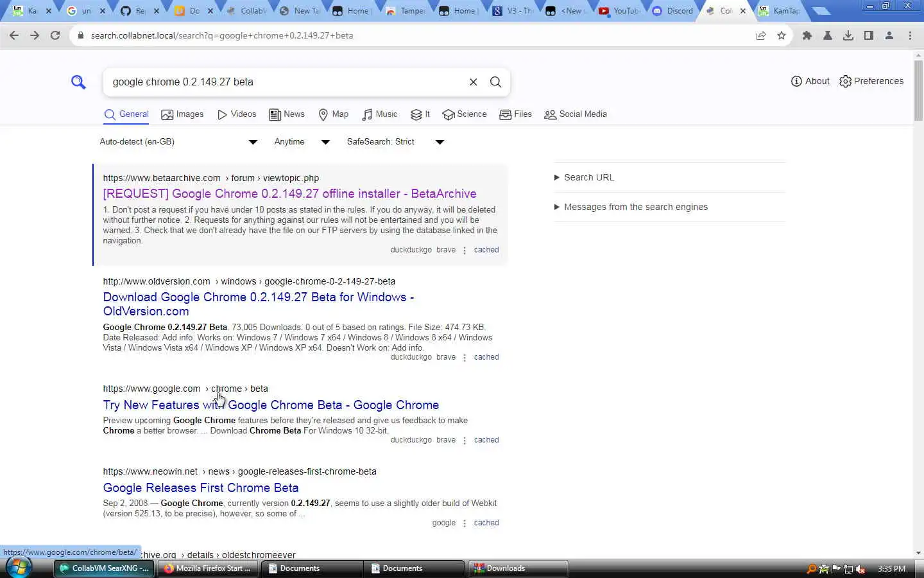Switch to It category

[x=420, y=114]
